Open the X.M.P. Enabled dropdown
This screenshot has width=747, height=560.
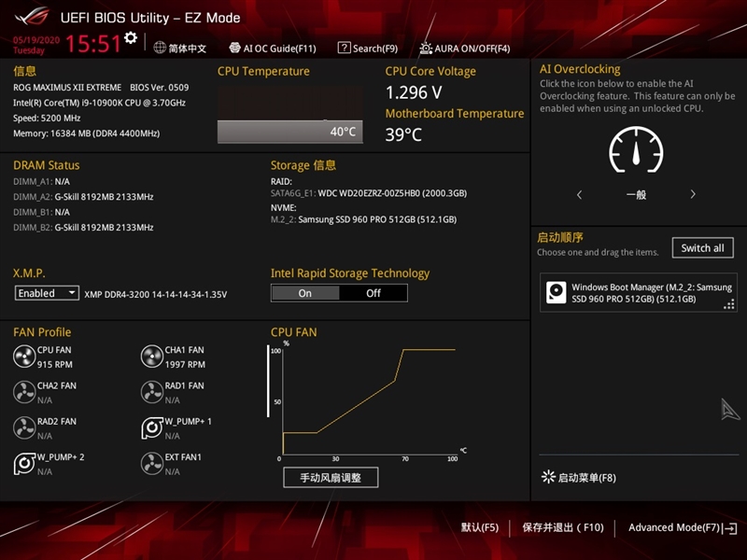(46, 292)
